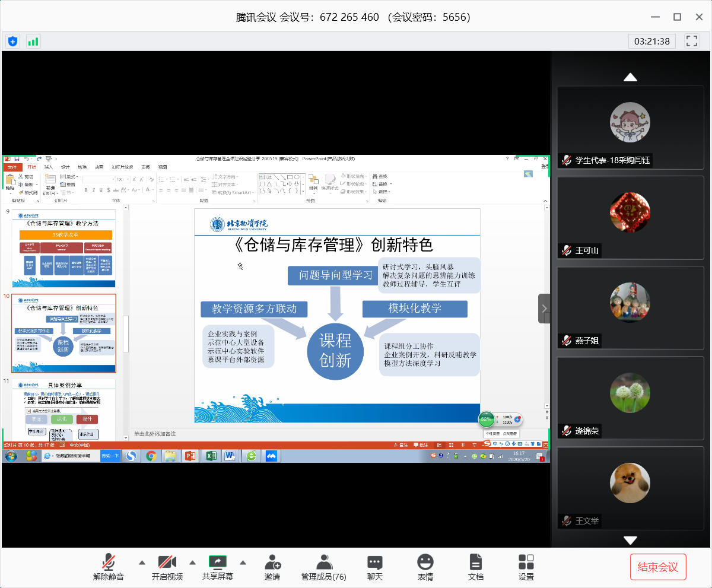Open the Chat (聊天) panel
Screen dimensions: 712x588
[x=374, y=567]
